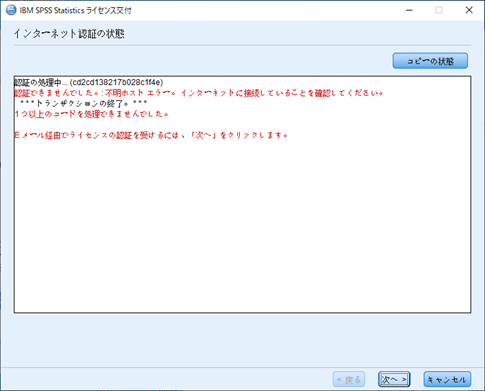Click the red 認証できませんでした error line

pos(199,93)
